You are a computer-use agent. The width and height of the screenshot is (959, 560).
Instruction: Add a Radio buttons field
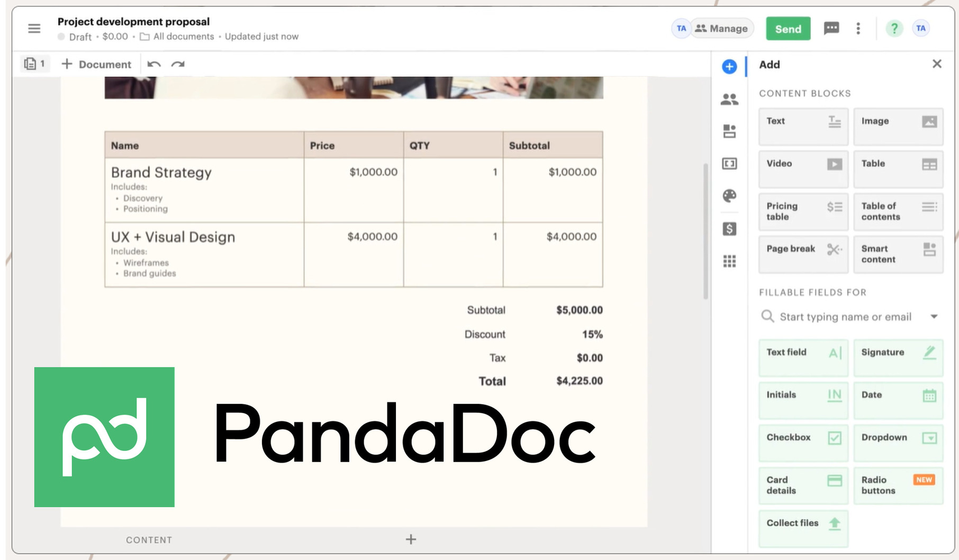pyautogui.click(x=898, y=486)
